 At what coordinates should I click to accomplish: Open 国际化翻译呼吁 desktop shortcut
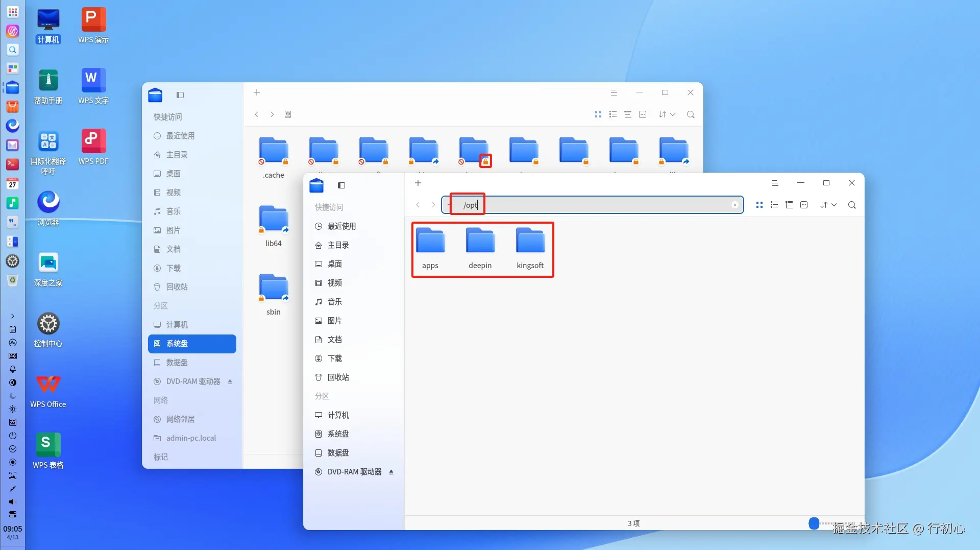tap(48, 152)
